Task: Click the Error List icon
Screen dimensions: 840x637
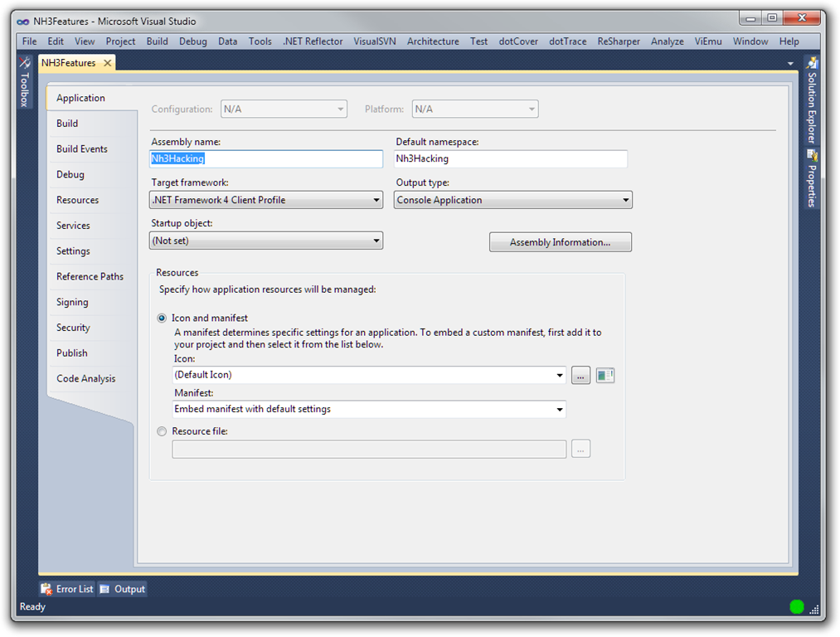Action: point(46,590)
